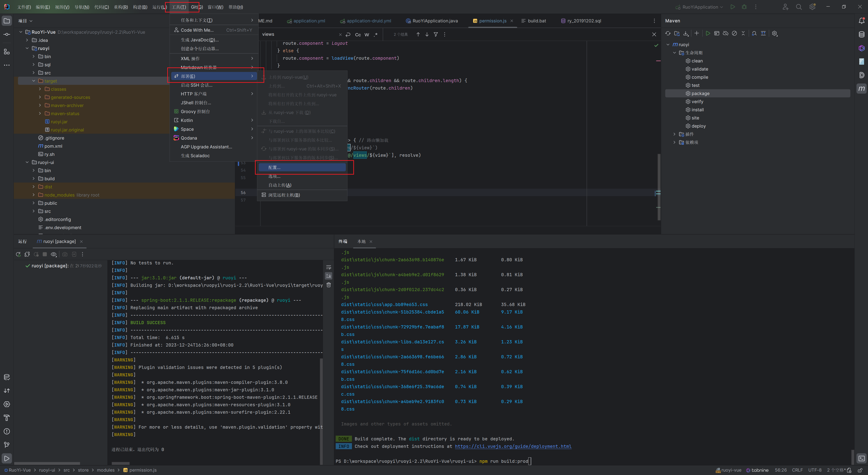Open Maven tool window sidebar button
The height and width of the screenshot is (475, 868).
point(861,88)
